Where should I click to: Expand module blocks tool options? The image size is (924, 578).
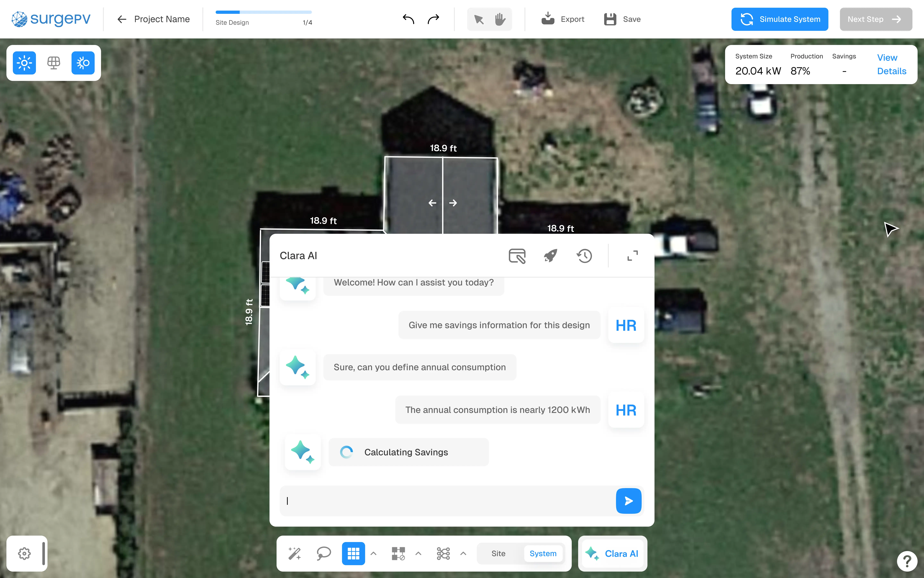419,554
